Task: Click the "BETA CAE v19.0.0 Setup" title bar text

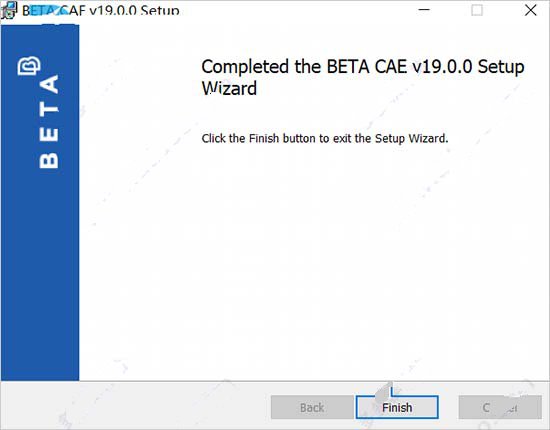Action: tap(101, 11)
